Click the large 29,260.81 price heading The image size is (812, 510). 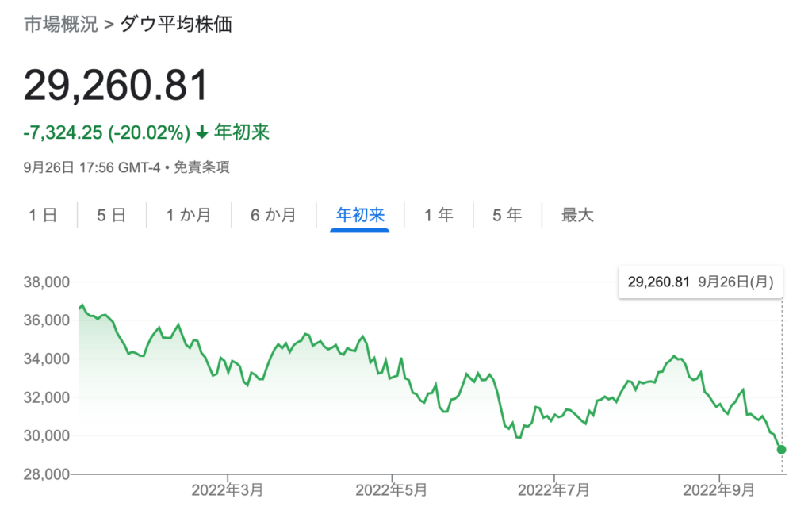pos(116,86)
